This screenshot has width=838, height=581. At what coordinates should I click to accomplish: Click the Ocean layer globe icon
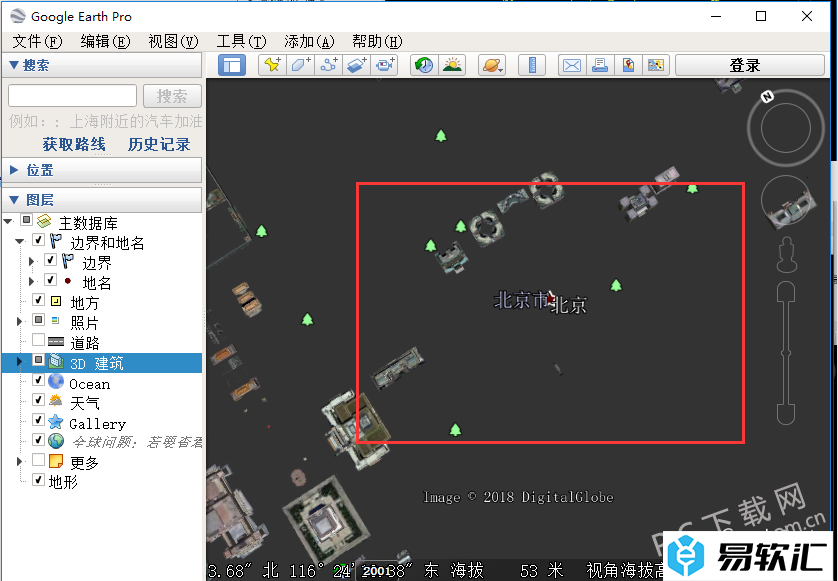[x=56, y=382]
